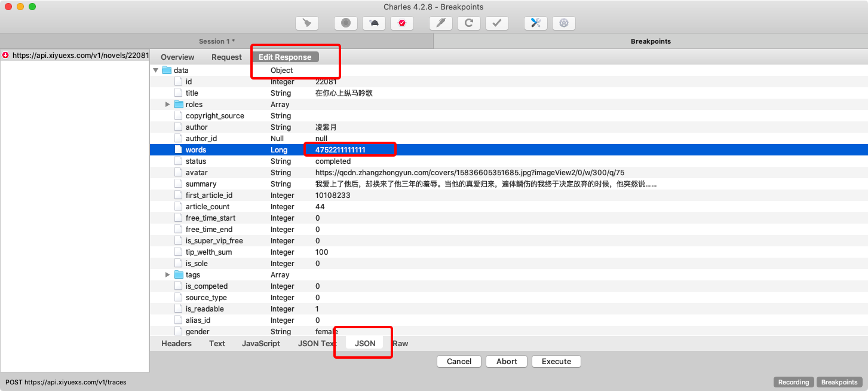Viewport: 868px width, 391px height.
Task: Toggle recording with the round record icon
Action: 346,23
